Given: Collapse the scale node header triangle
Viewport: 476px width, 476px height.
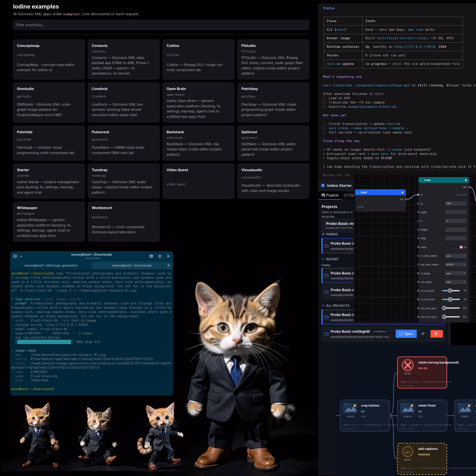Looking at the screenshot, I should click(x=421, y=180).
